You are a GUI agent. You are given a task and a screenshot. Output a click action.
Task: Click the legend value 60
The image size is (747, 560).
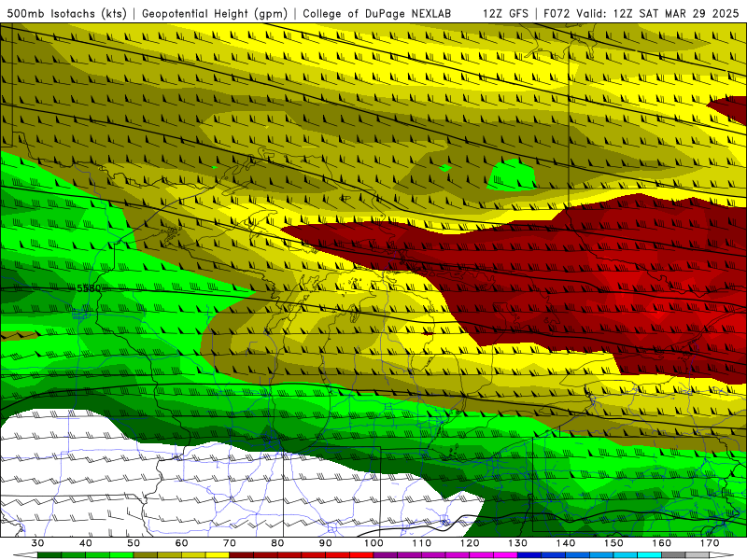click(181, 543)
